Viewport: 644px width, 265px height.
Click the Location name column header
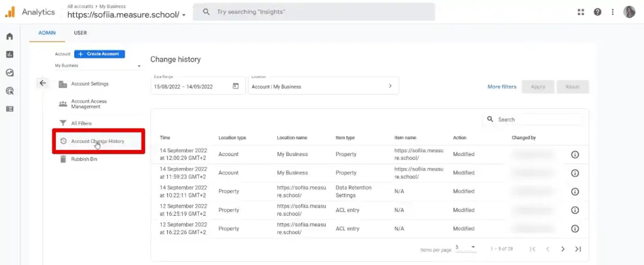click(292, 138)
